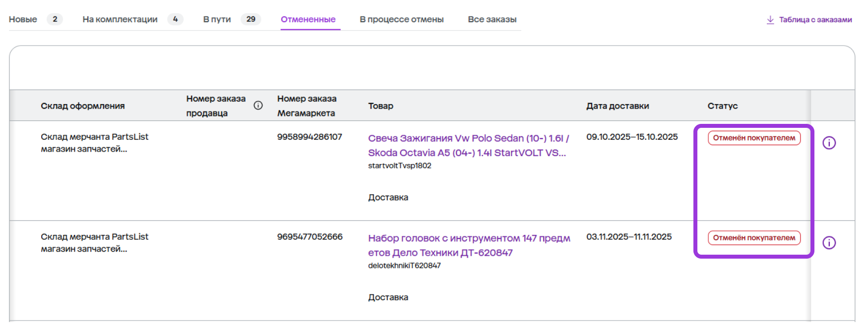Select the Отмененные tab
This screenshot has width=868, height=328.
(308, 19)
